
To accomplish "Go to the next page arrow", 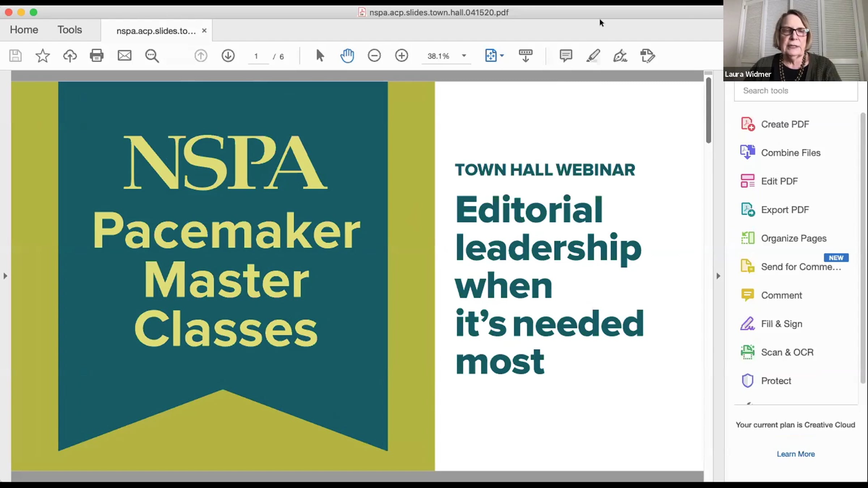I will pos(228,56).
